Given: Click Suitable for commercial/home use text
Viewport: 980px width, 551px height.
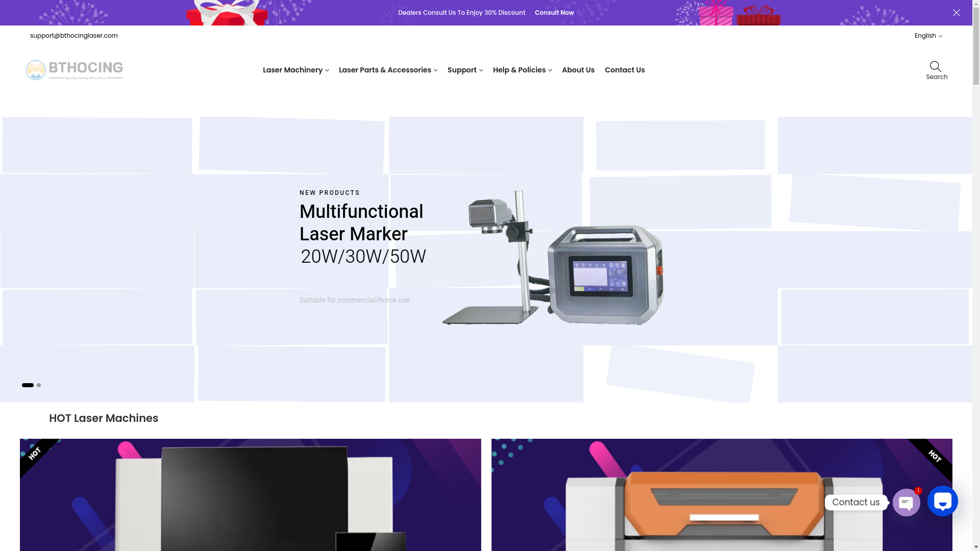Looking at the screenshot, I should pyautogui.click(x=354, y=300).
